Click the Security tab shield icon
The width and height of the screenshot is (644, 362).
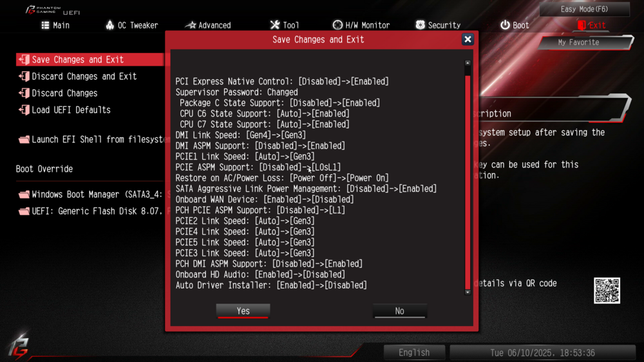(420, 25)
